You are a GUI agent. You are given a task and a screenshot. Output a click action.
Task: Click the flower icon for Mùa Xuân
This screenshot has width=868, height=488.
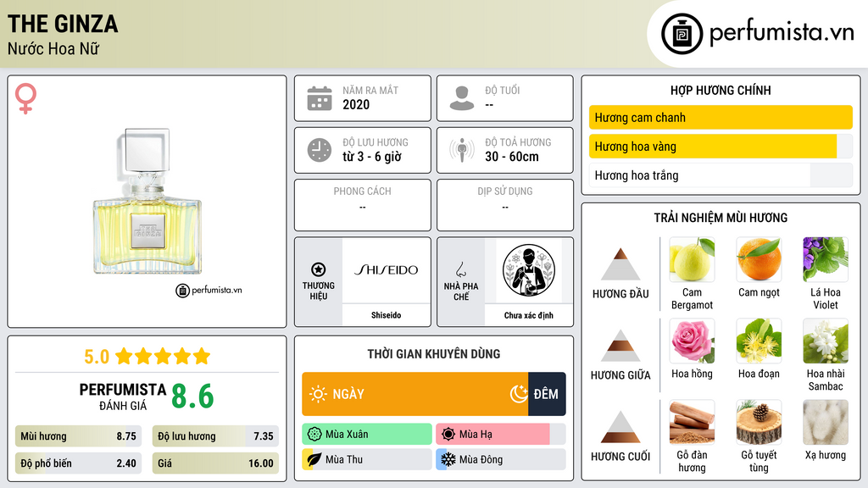click(314, 434)
